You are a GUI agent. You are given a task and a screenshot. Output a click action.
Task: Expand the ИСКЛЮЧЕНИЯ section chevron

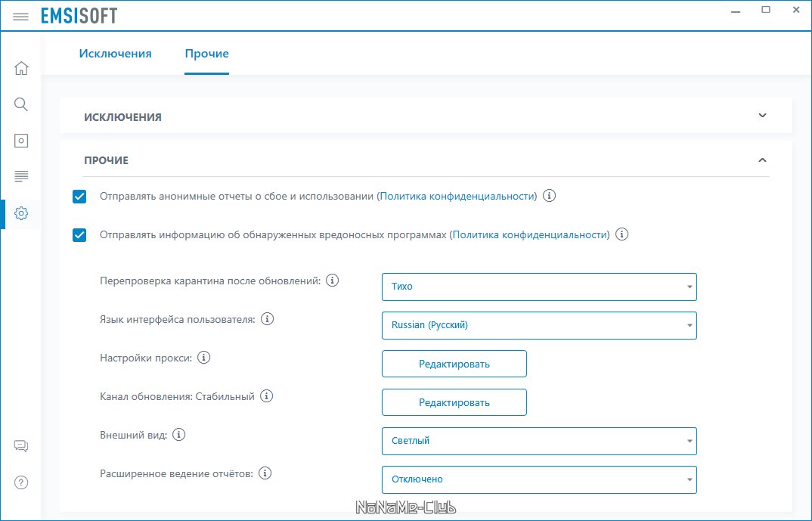762,116
